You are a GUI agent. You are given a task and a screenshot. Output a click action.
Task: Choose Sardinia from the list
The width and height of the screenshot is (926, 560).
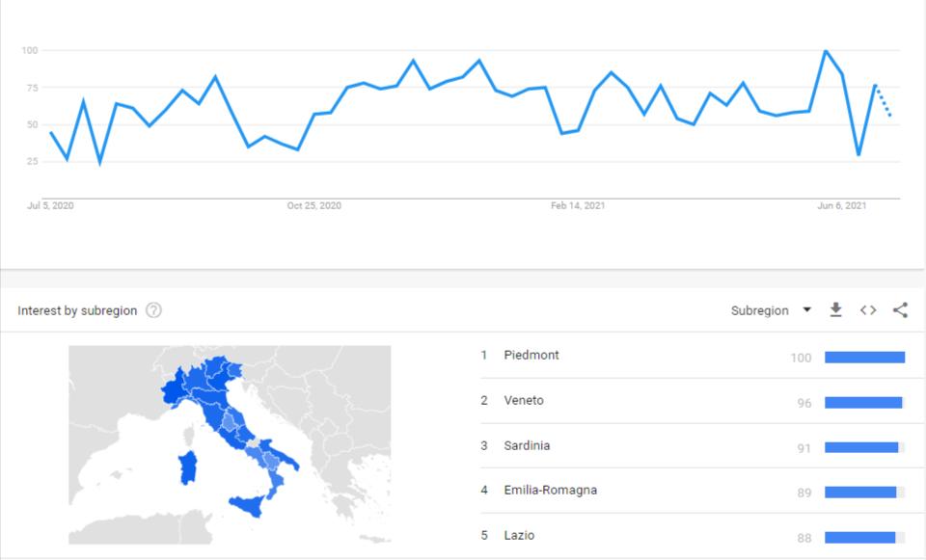[527, 445]
